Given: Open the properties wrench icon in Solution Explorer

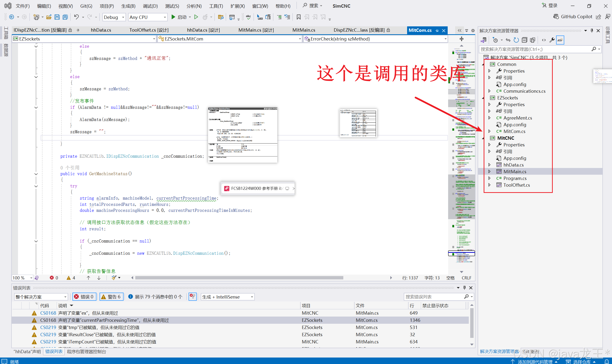Looking at the screenshot, I should point(552,40).
